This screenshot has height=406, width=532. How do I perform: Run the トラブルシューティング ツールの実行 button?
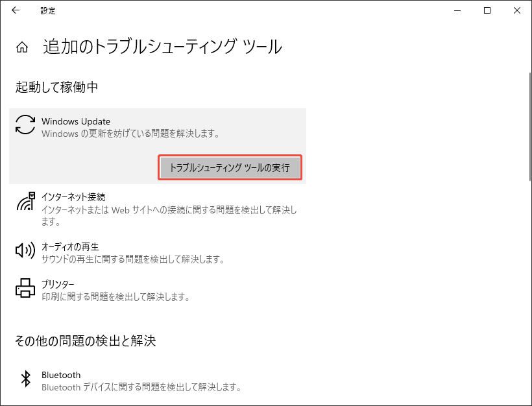(x=230, y=167)
